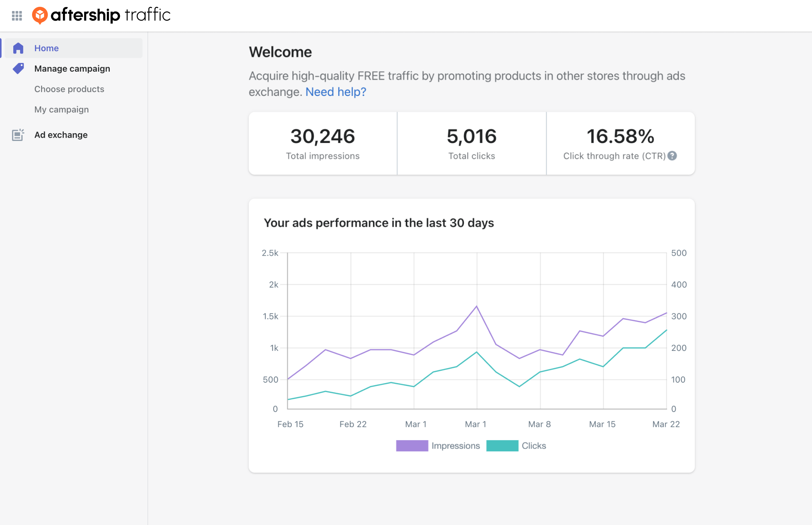This screenshot has height=525, width=812.
Task: Click the Ad Exchange menu item
Action: pyautogui.click(x=60, y=134)
